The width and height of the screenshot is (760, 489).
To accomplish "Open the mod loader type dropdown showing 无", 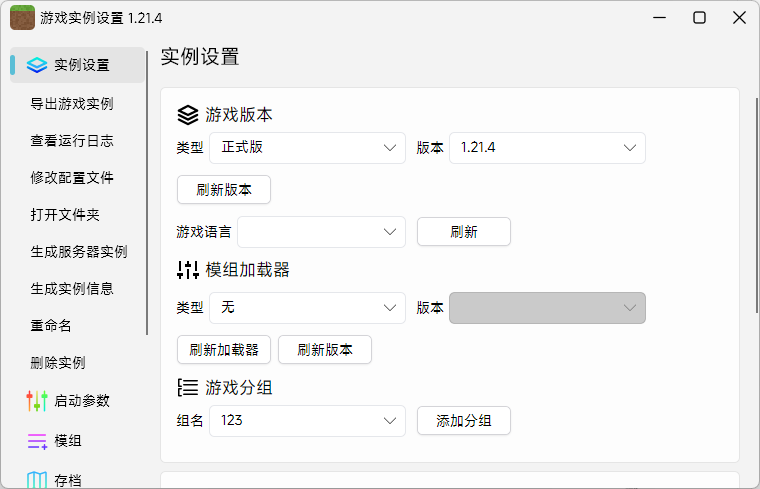I will (x=307, y=308).
